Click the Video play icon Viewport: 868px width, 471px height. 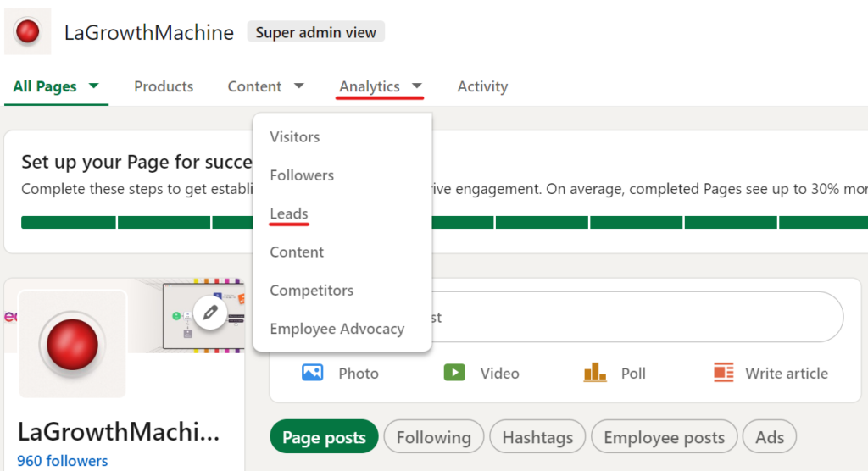(x=455, y=373)
